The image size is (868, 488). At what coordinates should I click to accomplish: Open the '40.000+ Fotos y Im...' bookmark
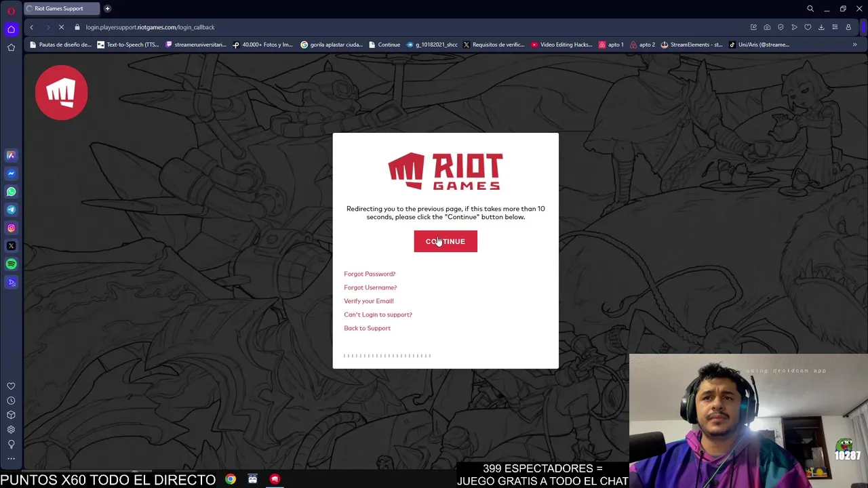pyautogui.click(x=262, y=45)
